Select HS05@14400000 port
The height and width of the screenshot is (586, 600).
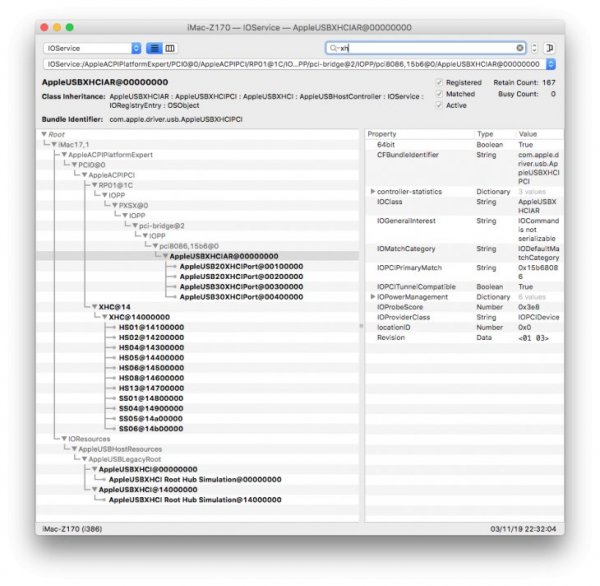tap(151, 357)
